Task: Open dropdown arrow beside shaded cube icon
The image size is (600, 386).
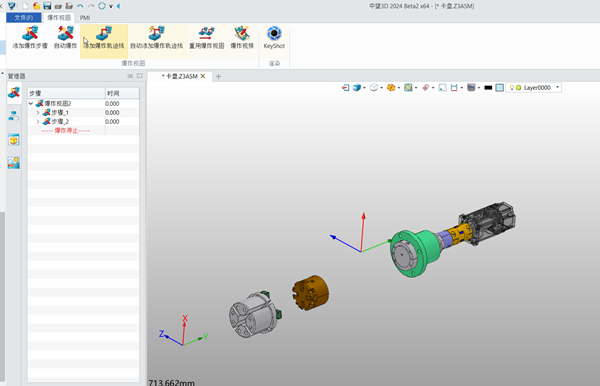Action: click(364, 88)
